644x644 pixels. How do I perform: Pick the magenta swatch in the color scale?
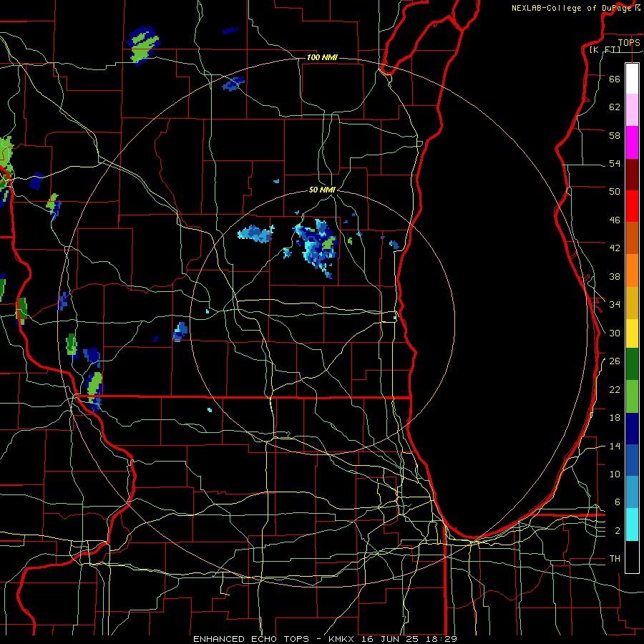point(632,142)
